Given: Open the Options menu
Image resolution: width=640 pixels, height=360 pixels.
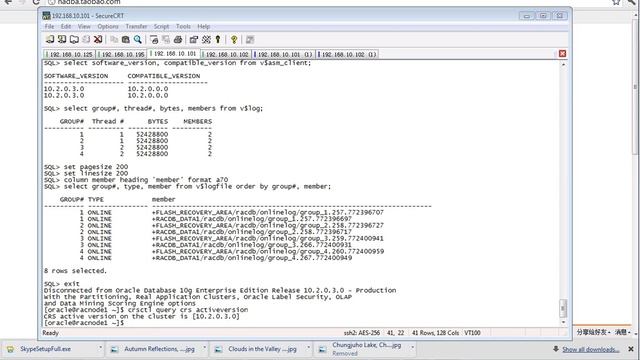Looking at the screenshot, I should [108, 27].
